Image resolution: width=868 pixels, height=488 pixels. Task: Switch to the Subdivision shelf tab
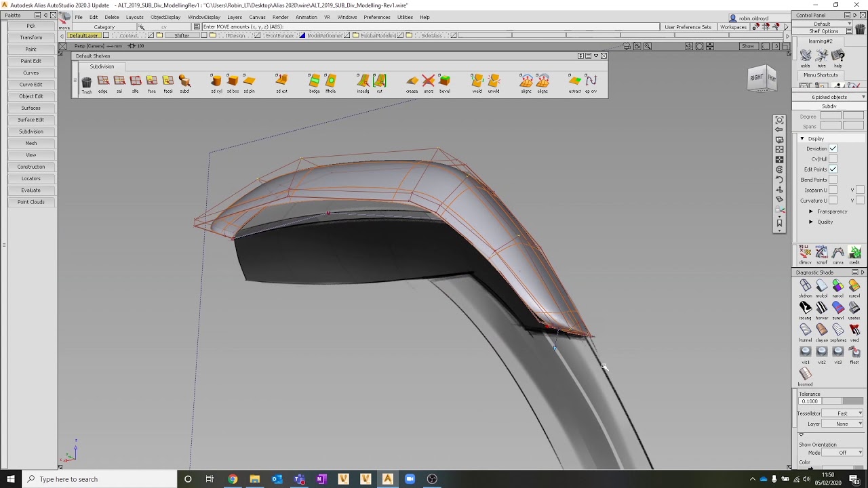(102, 66)
